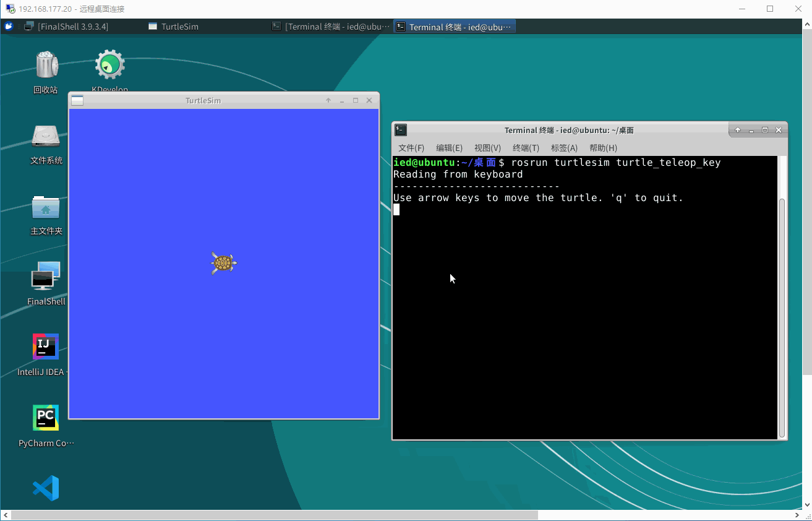Close the Terminal window
Viewport: 812px width, 521px height.
(x=779, y=130)
